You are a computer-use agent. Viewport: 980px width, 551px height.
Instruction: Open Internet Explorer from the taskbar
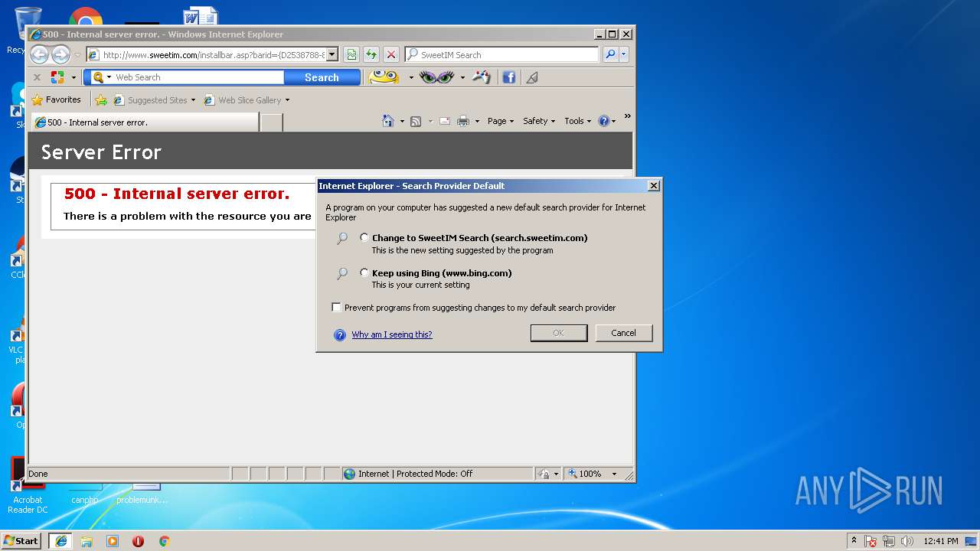tap(61, 541)
